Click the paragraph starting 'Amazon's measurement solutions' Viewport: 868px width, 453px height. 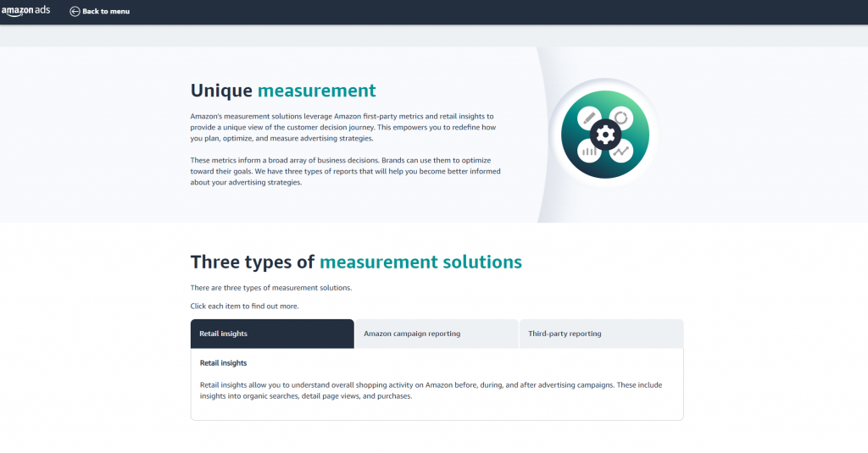coord(343,127)
